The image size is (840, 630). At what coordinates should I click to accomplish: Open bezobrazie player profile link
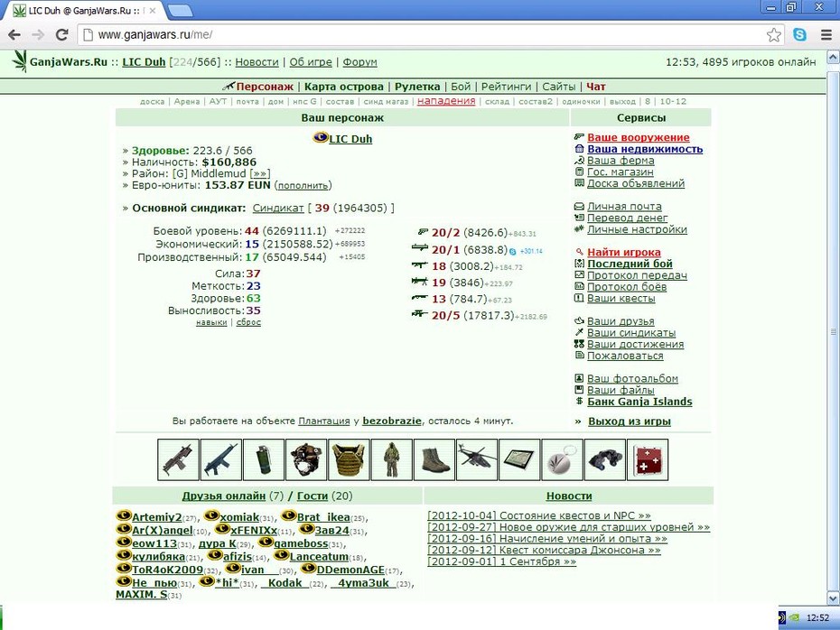pos(392,422)
